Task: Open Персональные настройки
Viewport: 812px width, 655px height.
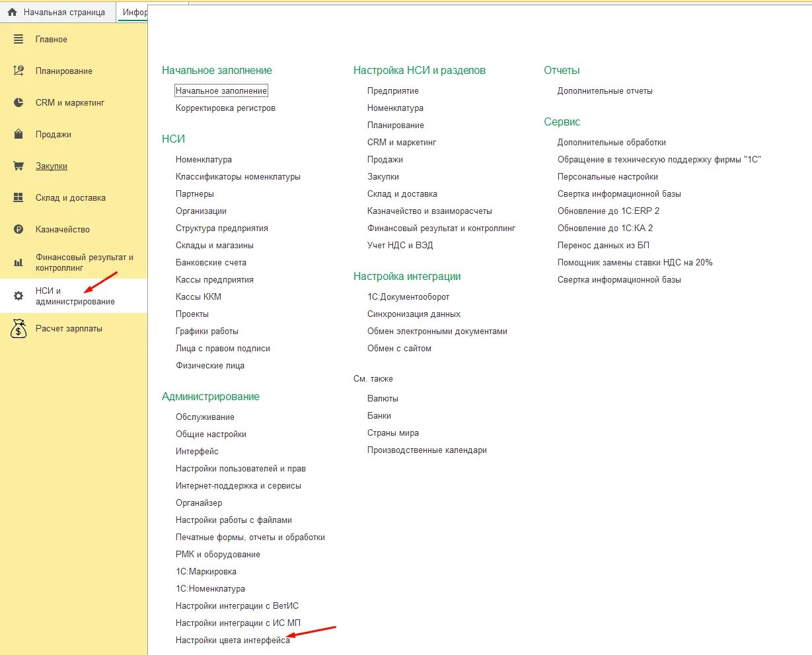Action: (x=608, y=177)
